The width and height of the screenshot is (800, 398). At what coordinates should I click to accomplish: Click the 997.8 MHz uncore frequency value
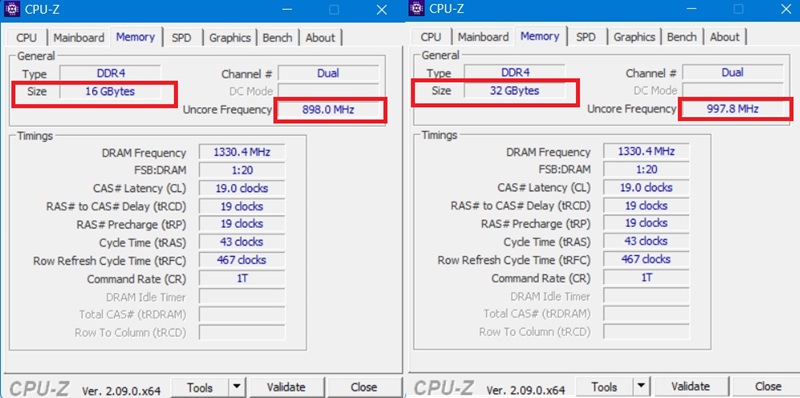coord(733,109)
